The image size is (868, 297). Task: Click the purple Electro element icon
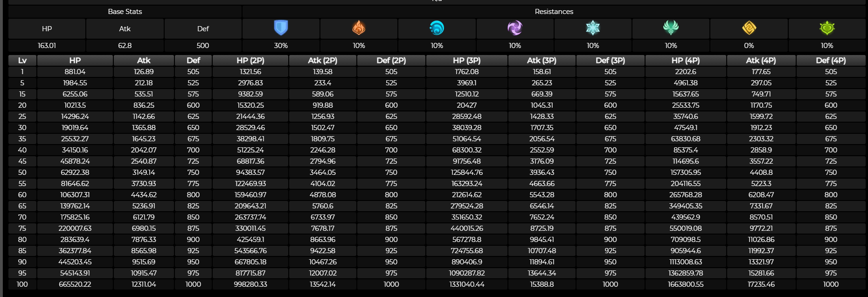(x=515, y=28)
